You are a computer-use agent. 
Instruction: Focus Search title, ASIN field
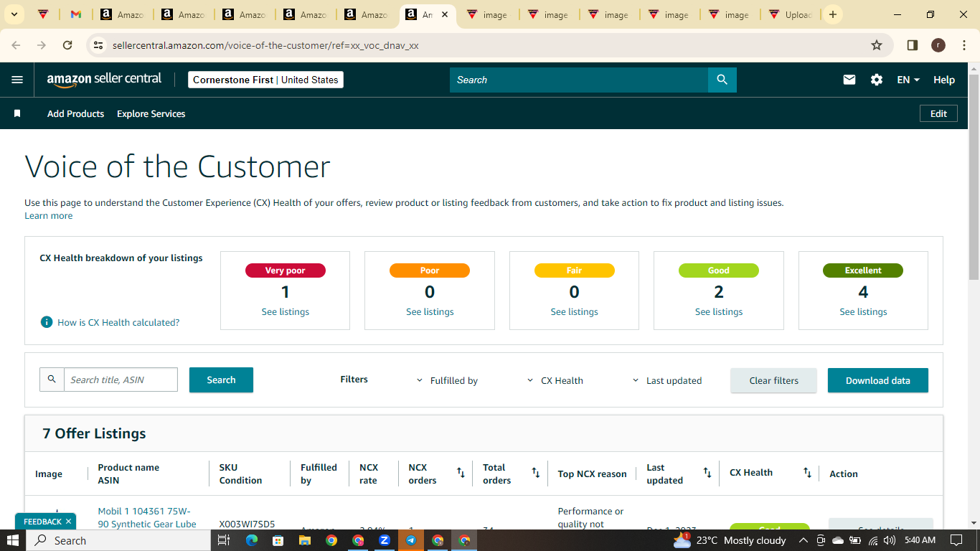tap(121, 380)
